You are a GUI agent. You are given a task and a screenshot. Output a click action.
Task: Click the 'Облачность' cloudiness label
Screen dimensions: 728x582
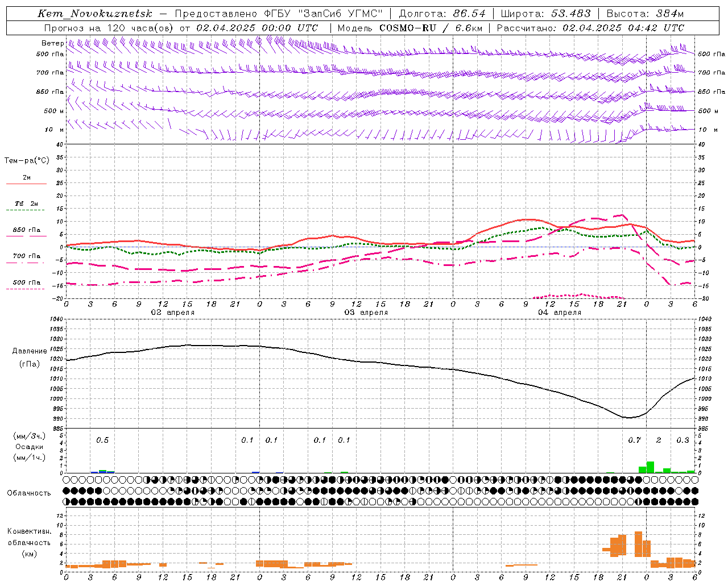pyautogui.click(x=29, y=493)
